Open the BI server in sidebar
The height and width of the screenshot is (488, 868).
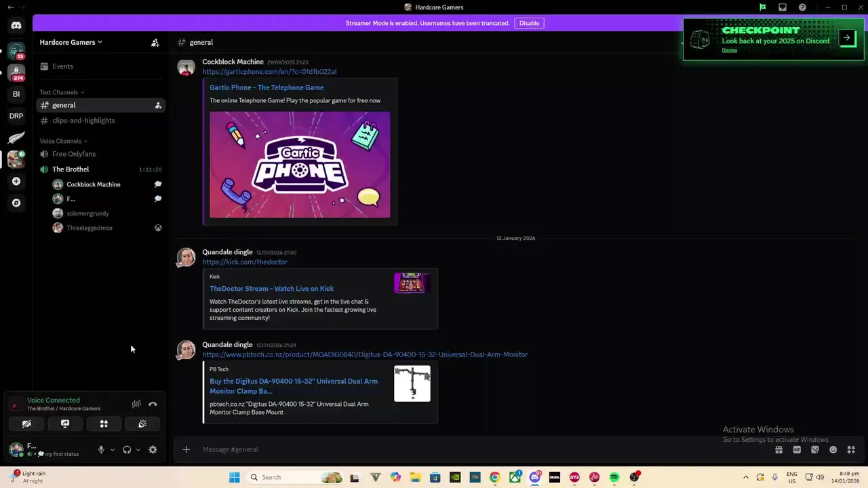[16, 94]
